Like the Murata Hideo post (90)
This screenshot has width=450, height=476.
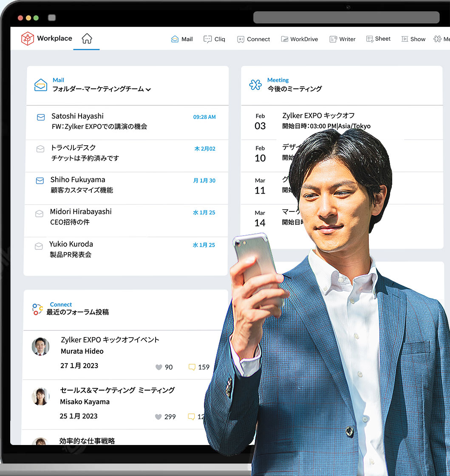pyautogui.click(x=164, y=367)
